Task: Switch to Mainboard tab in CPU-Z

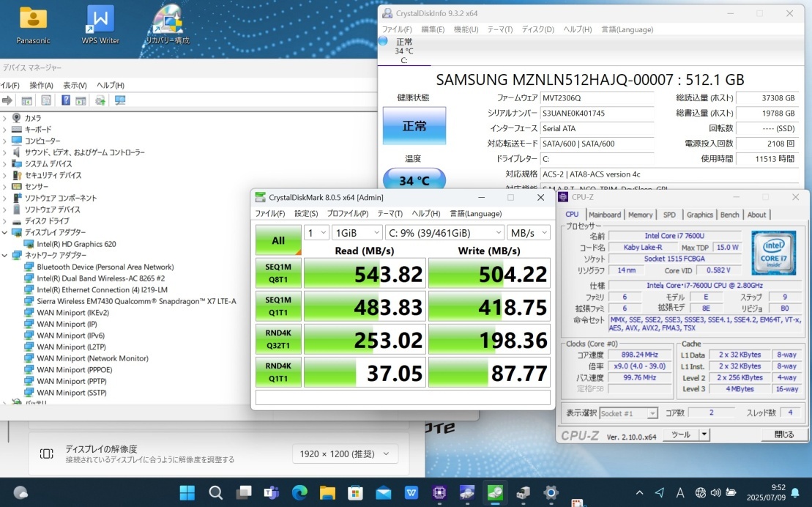Action: pos(604,215)
